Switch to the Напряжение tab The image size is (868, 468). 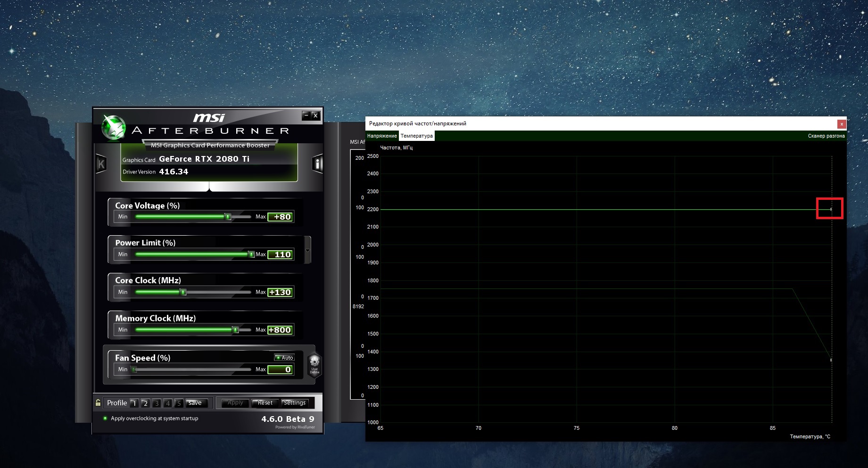[382, 136]
